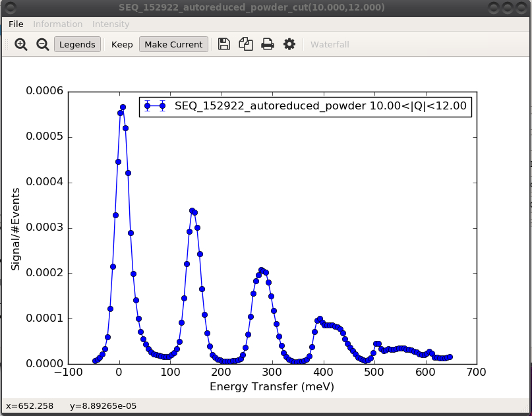Open plot options via the gear icon
The width and height of the screenshot is (532, 416).
289,44
